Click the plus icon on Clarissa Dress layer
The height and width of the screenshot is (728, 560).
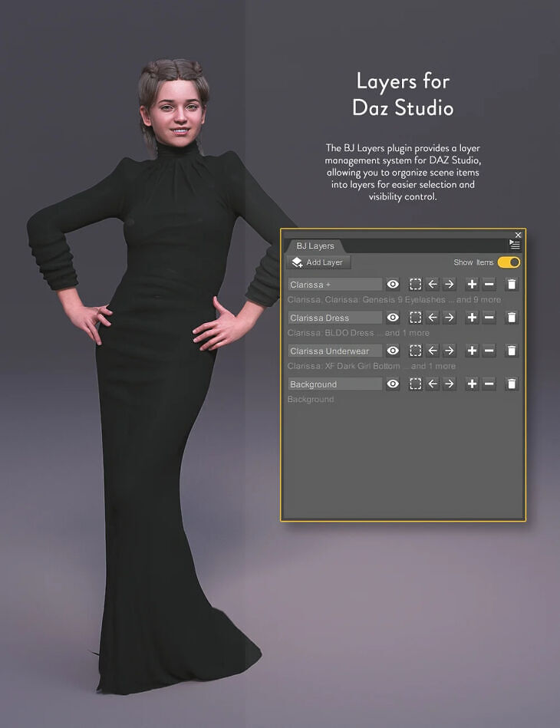[472, 318]
